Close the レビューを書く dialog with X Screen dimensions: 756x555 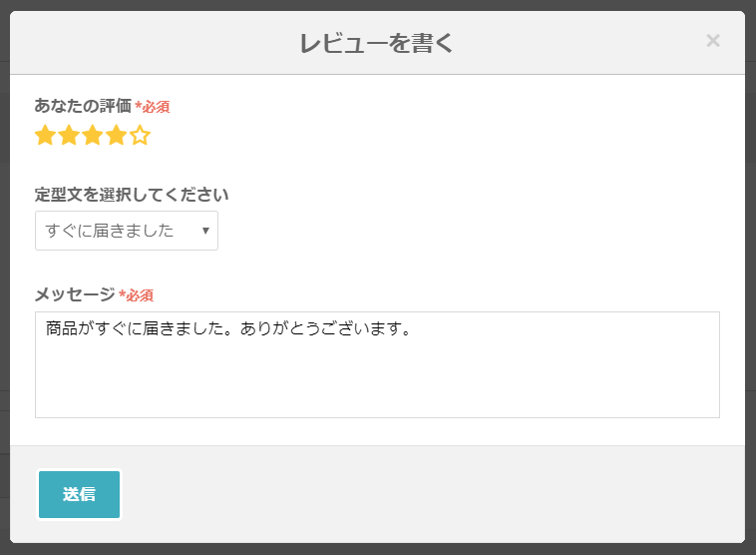coord(713,41)
